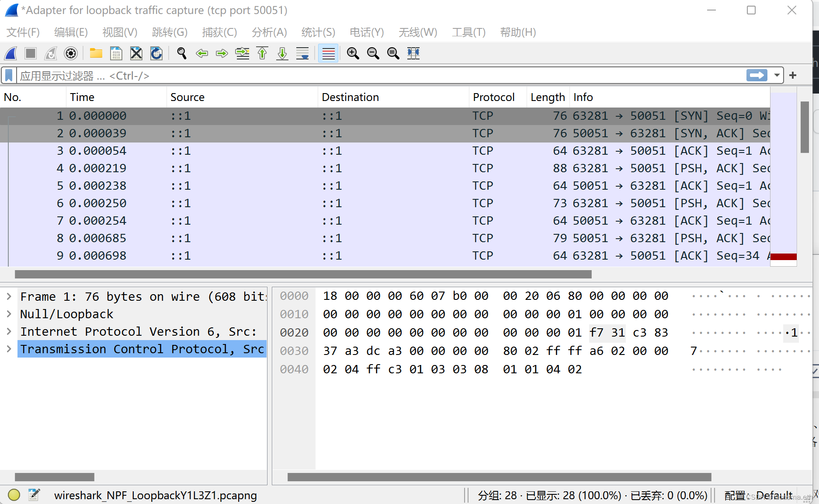Open the 无线(W) menu
The image size is (819, 504).
tap(418, 32)
